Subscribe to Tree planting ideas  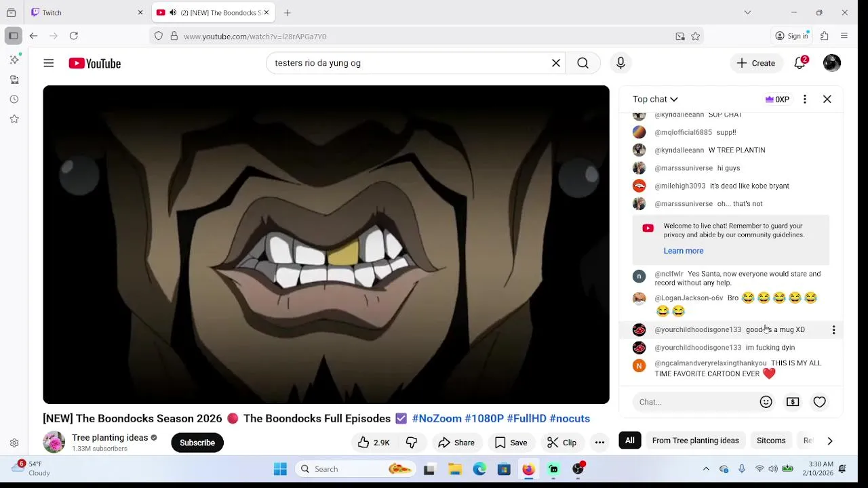[197, 443]
